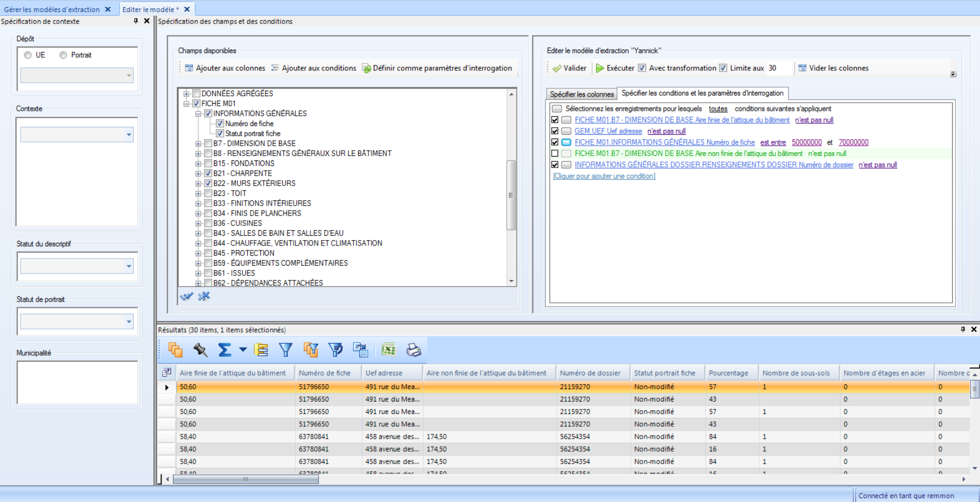Select the Portrait radio button

point(63,55)
